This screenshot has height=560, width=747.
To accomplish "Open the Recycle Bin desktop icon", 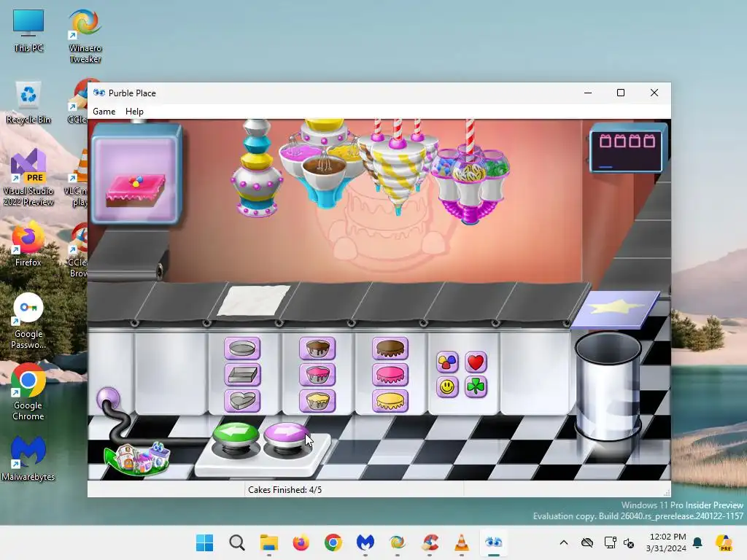I will [28, 103].
